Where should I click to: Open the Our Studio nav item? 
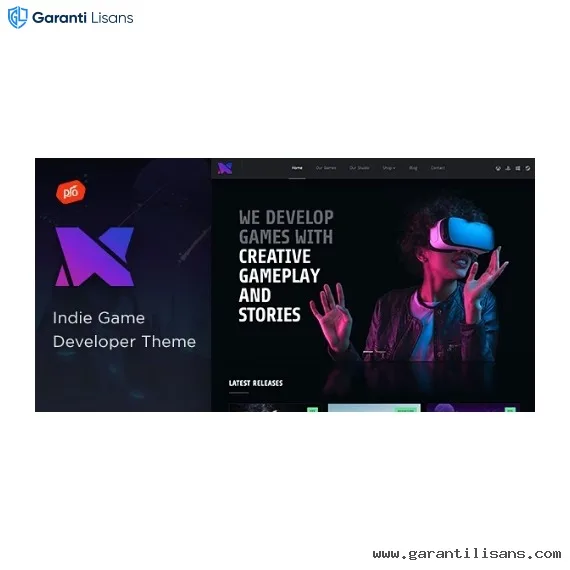(359, 168)
